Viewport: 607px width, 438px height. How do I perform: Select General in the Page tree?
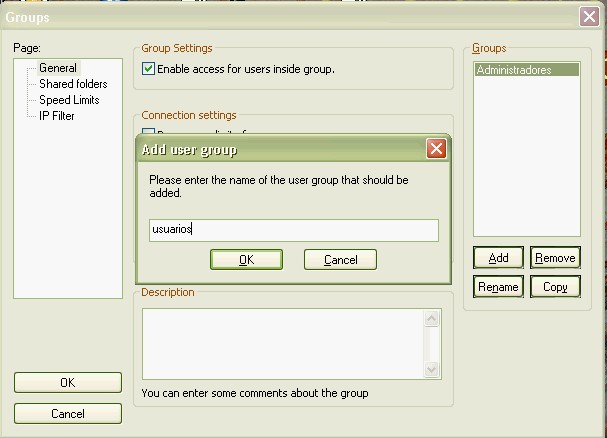pyautogui.click(x=57, y=68)
